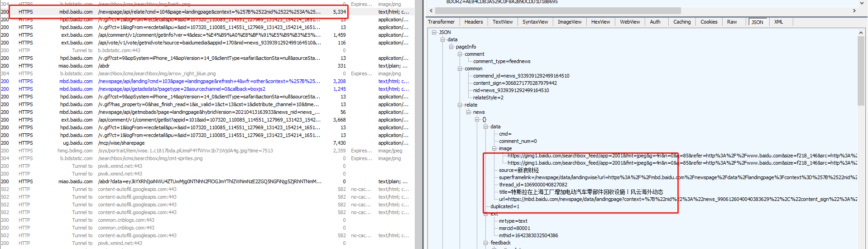Screen dimensions: 868x249
Task: Select the relateStyle=2 node
Action: [488, 98]
